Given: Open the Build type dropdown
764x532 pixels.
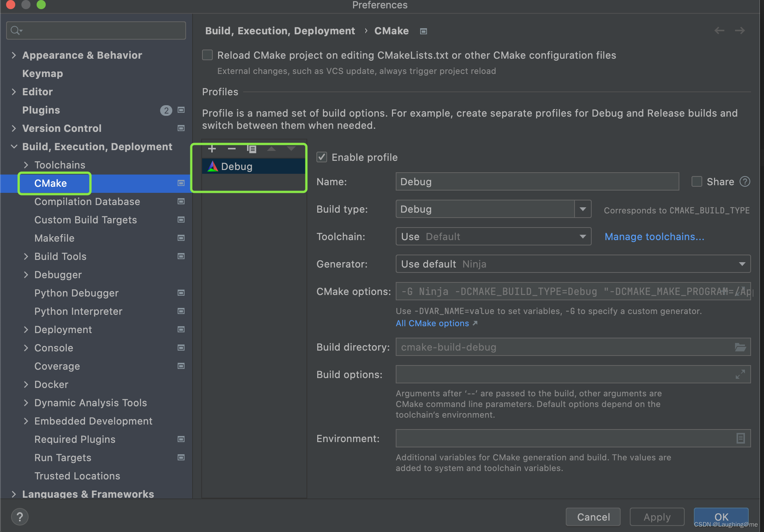Looking at the screenshot, I should coord(583,209).
